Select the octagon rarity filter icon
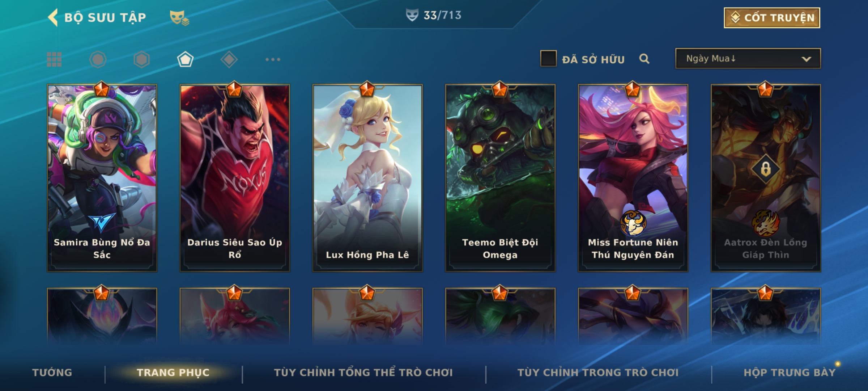Image resolution: width=868 pixels, height=391 pixels. click(x=98, y=59)
